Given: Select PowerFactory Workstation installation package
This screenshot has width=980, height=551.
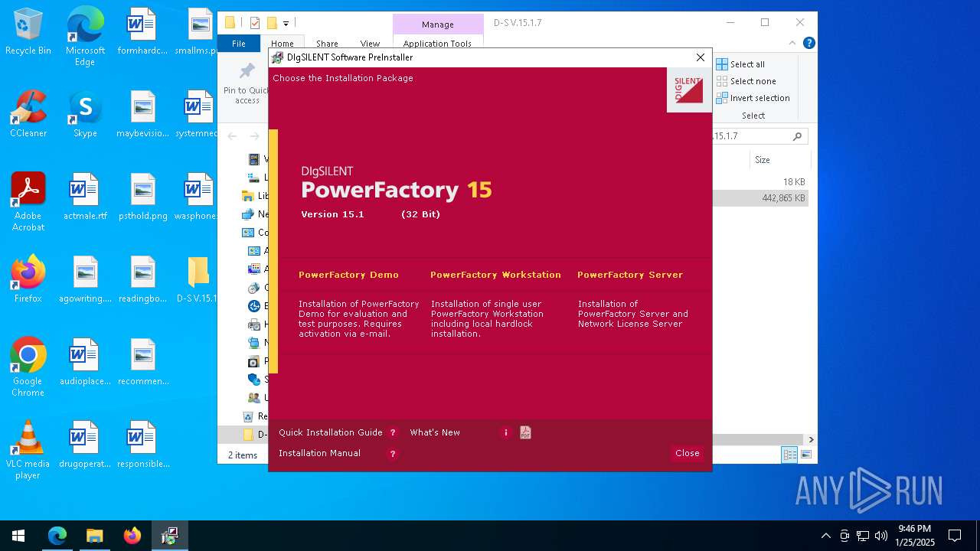Looking at the screenshot, I should click(495, 275).
